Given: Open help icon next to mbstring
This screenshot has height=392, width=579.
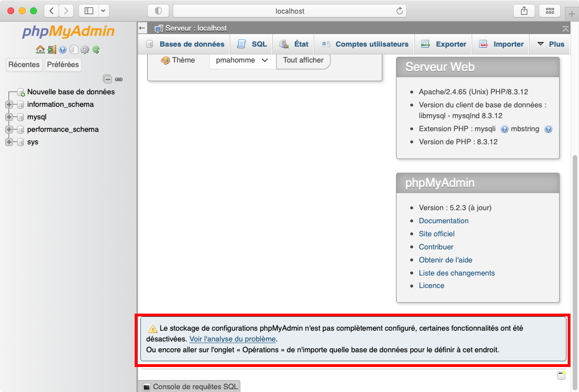Looking at the screenshot, I should 548,130.
